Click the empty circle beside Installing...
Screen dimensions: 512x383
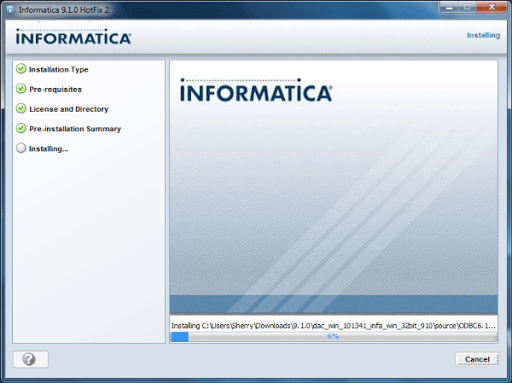[x=21, y=148]
